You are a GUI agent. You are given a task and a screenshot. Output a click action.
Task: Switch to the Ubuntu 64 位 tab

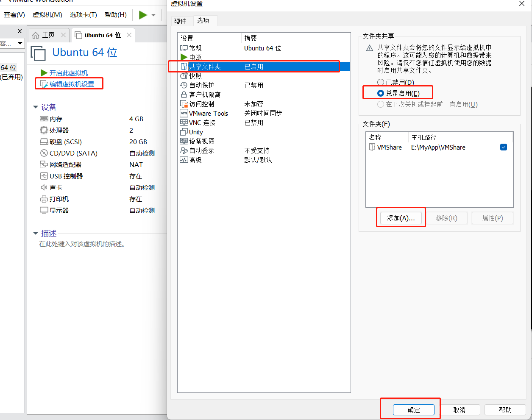pyautogui.click(x=103, y=35)
